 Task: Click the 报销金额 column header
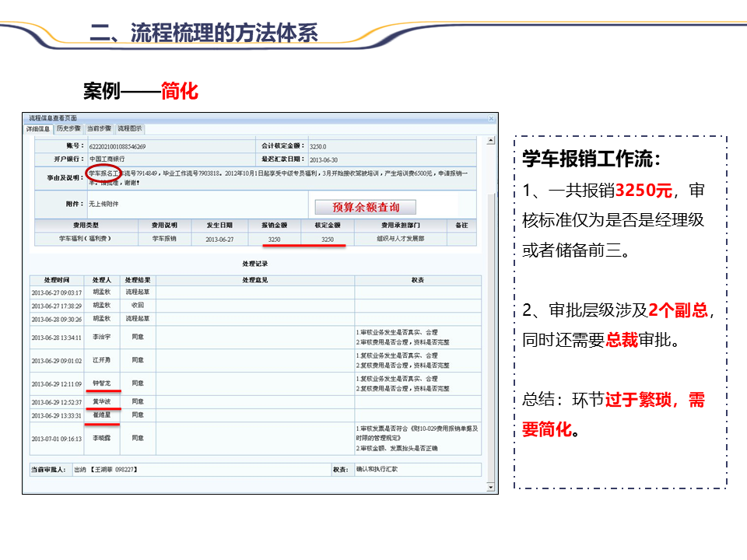click(x=275, y=226)
